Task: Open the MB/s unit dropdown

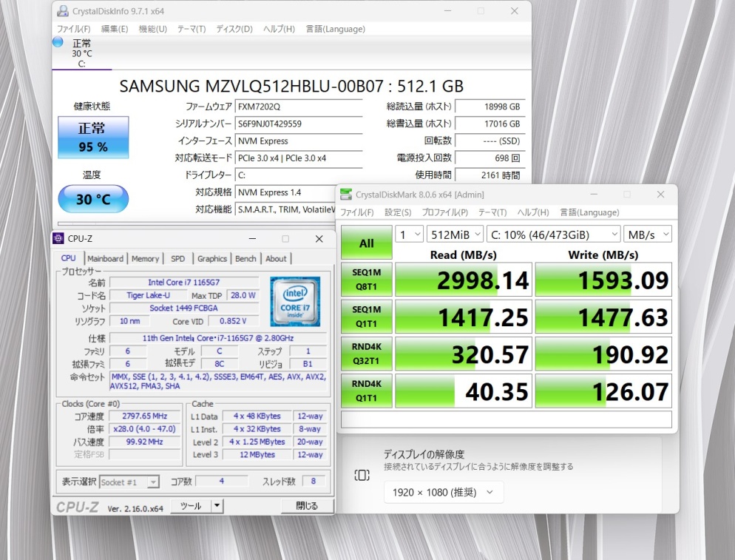Action: click(x=648, y=235)
